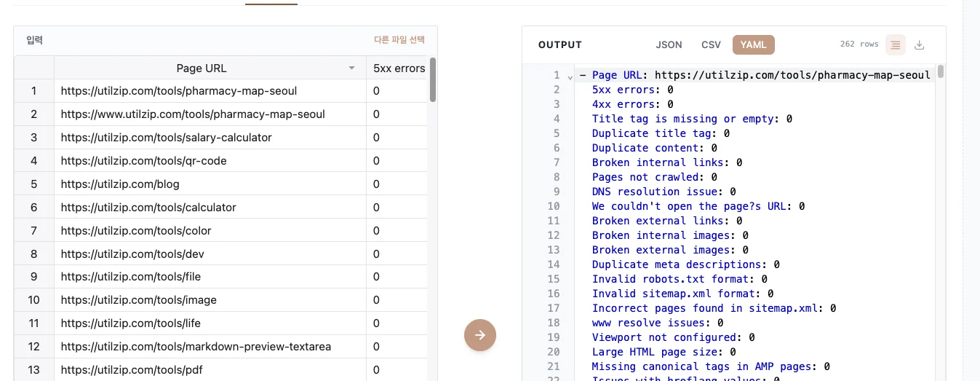Select the tools/life URL cell

pyautogui.click(x=210, y=323)
